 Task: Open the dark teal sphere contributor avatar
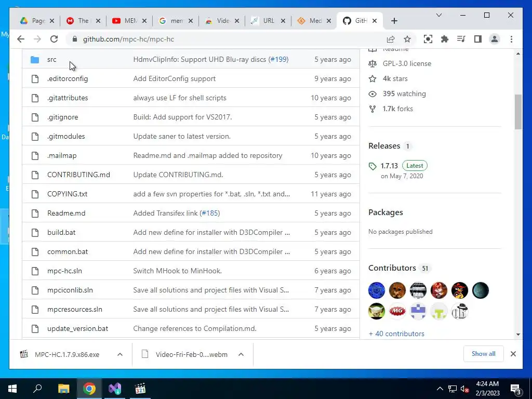[x=481, y=290]
